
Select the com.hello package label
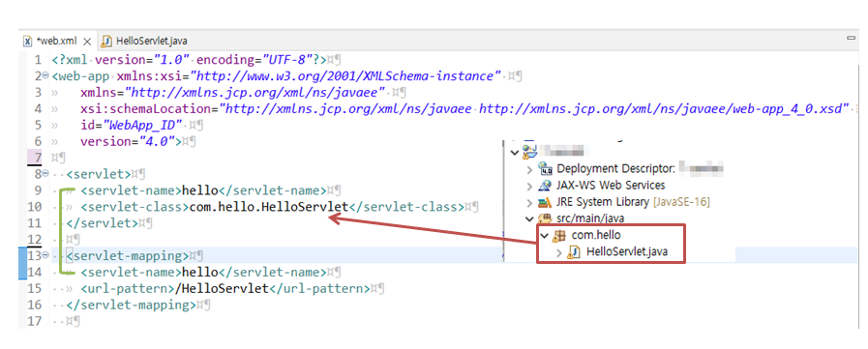coord(596,236)
